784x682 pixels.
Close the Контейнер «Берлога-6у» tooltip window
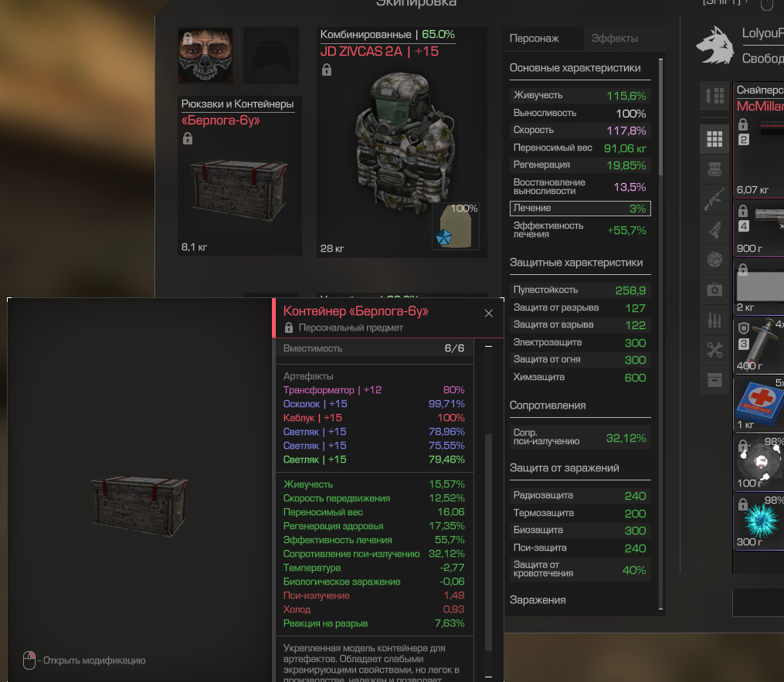[488, 314]
